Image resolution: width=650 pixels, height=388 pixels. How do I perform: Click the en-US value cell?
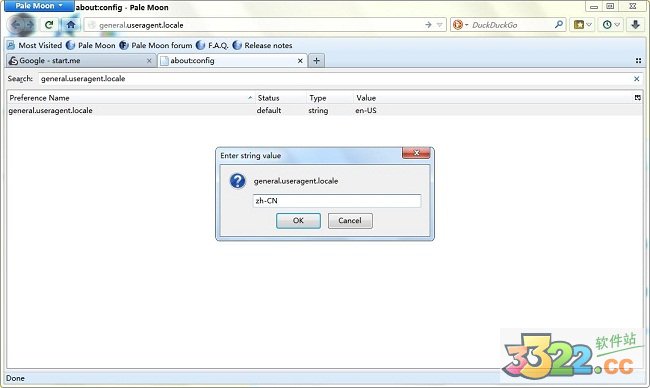point(366,111)
